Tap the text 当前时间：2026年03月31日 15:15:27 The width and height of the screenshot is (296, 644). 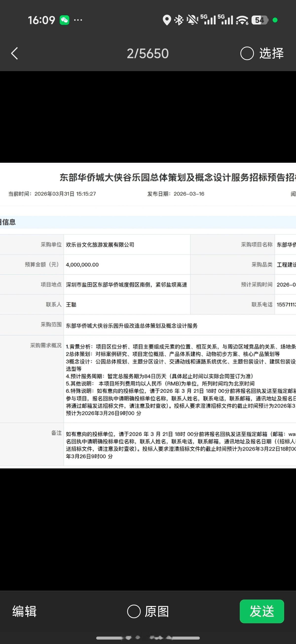click(52, 194)
